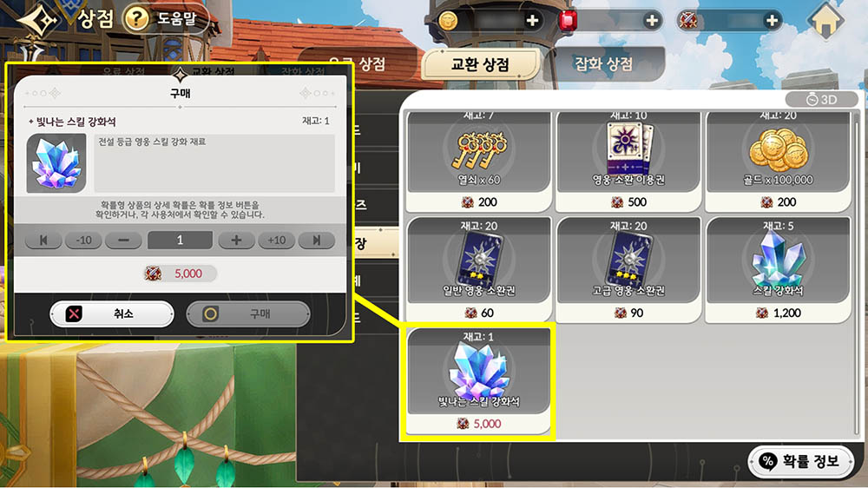This screenshot has height=488, width=868.
Task: Cancel purchase with 취소 button
Action: (112, 314)
